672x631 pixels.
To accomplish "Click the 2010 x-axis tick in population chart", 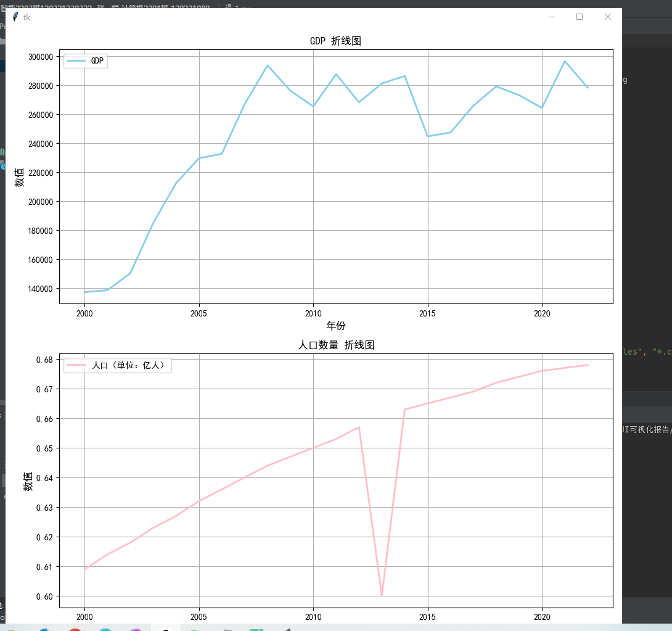I will (x=313, y=617).
